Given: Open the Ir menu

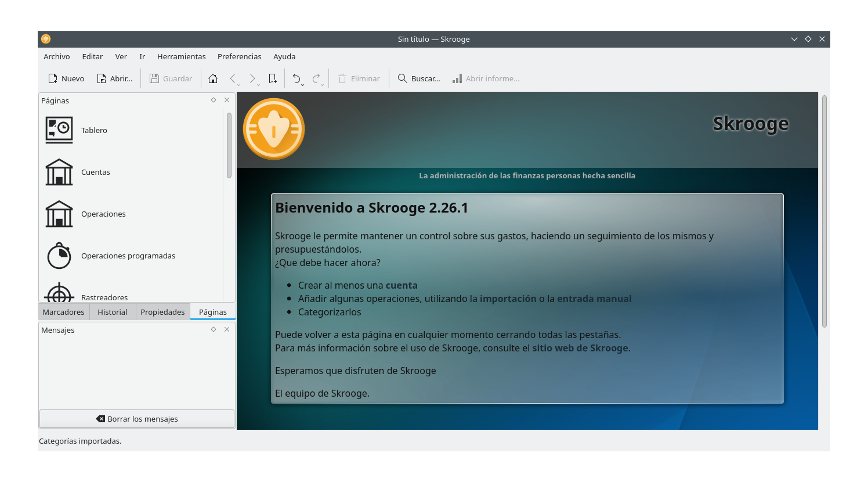Looking at the screenshot, I should pos(142,56).
